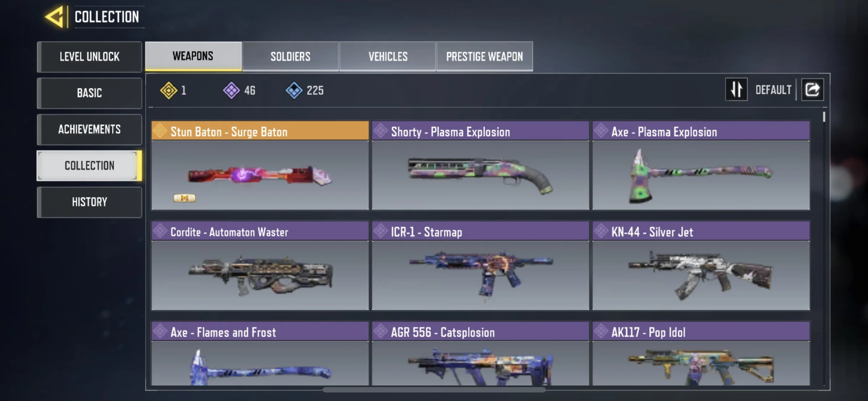868x401 pixels.
Task: Filter by epic purple diamond icon
Action: coord(232,90)
